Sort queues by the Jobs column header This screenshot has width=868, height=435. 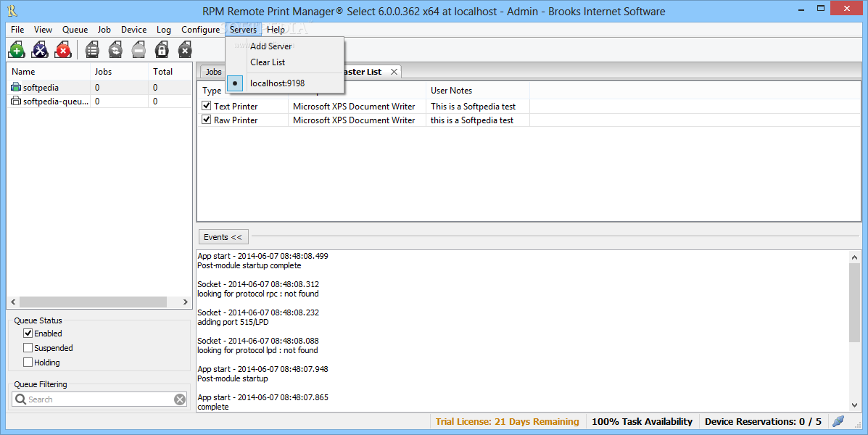pyautogui.click(x=119, y=71)
